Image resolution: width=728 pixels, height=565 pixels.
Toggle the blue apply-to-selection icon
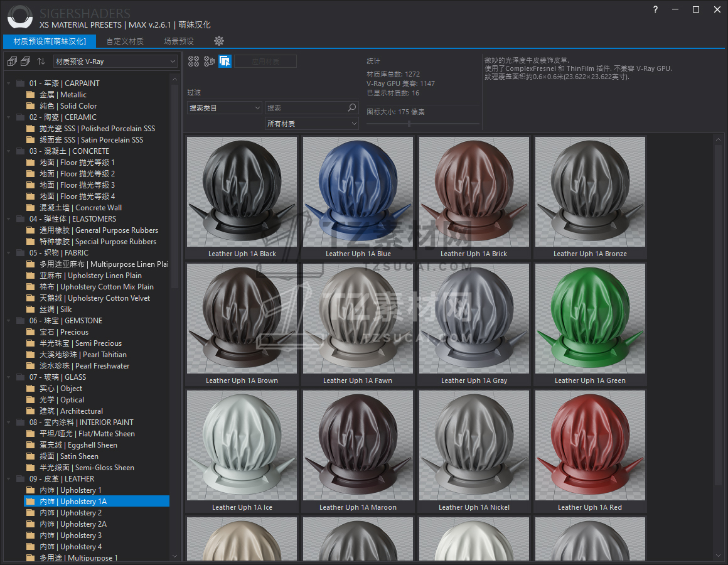click(x=225, y=62)
